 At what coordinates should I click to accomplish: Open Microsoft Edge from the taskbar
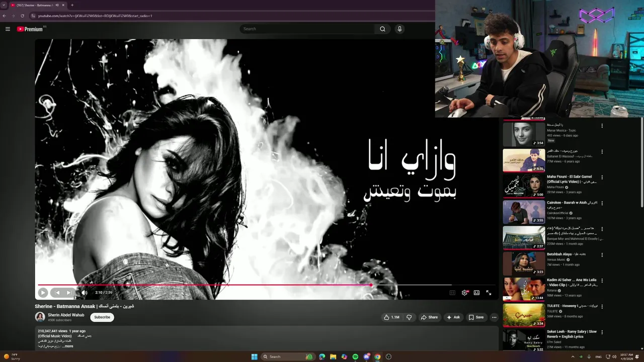tap(322, 357)
